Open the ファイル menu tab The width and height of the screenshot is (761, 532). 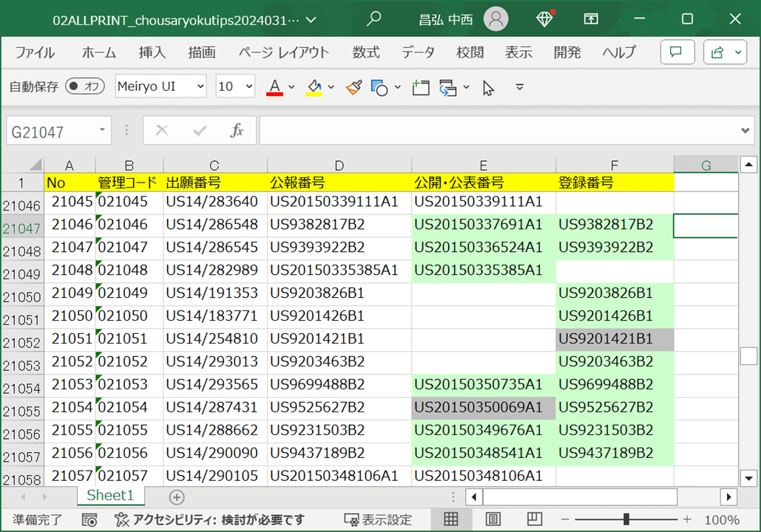(x=35, y=52)
